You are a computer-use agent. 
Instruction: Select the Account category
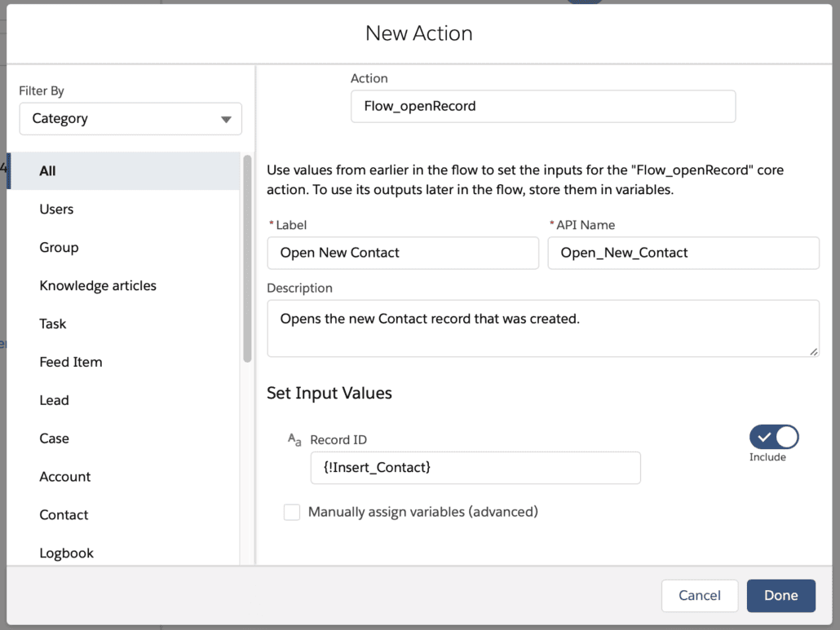124,477
